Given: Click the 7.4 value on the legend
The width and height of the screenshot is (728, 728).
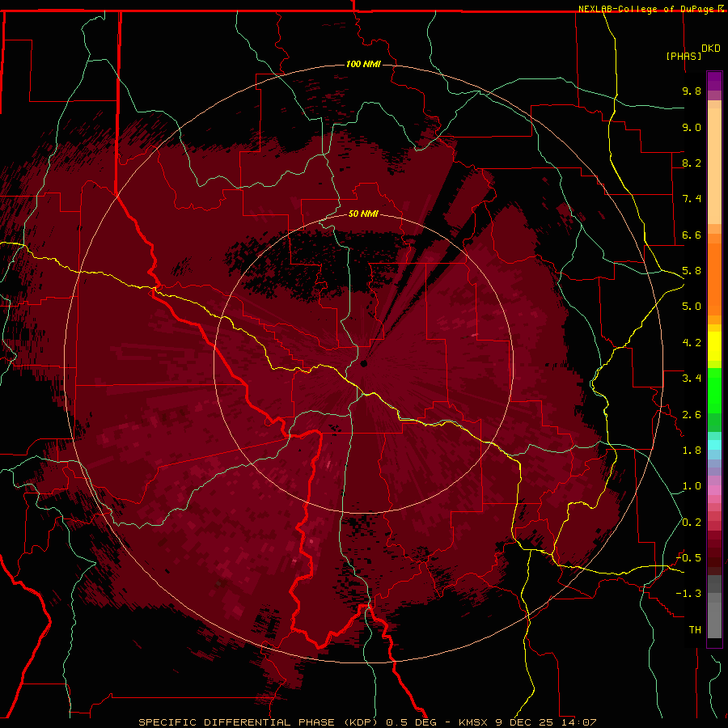Looking at the screenshot, I should point(692,199).
